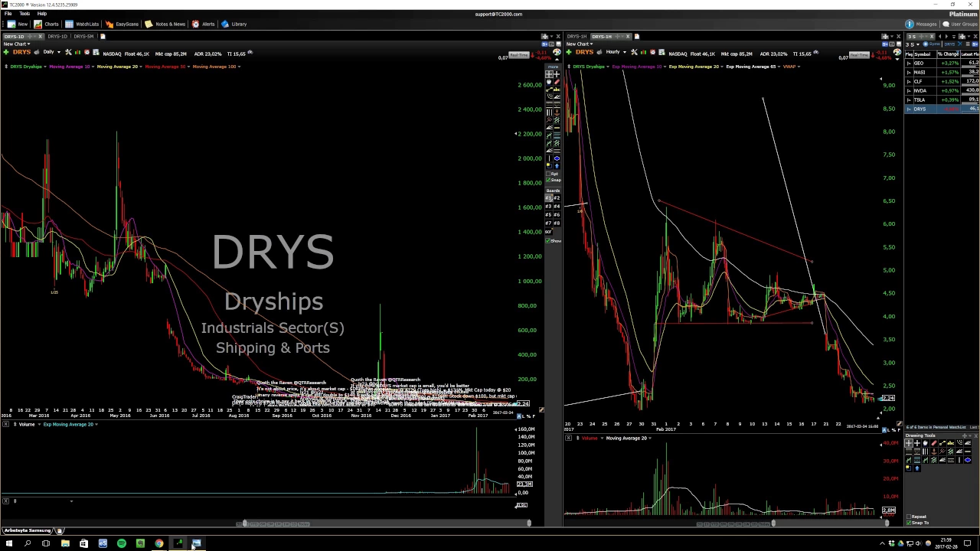Viewport: 980px width, 551px height.
Task: Click the volume icon in the system tray
Action: point(919,543)
